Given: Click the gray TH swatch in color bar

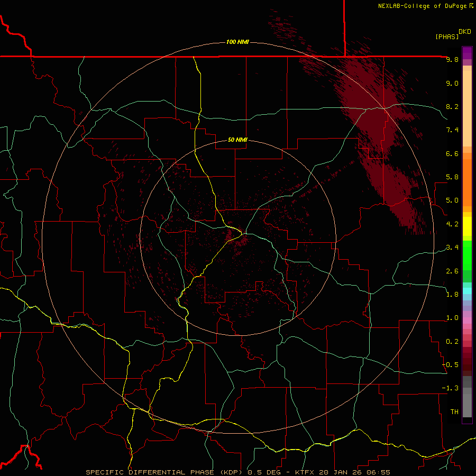Looking at the screenshot, I should (x=467, y=405).
